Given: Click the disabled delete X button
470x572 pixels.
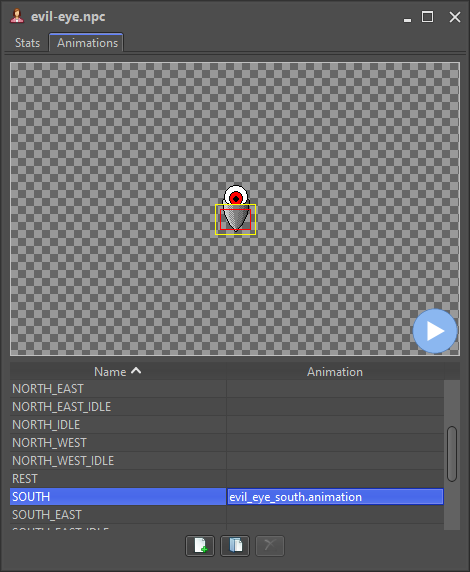Looking at the screenshot, I should 270,546.
